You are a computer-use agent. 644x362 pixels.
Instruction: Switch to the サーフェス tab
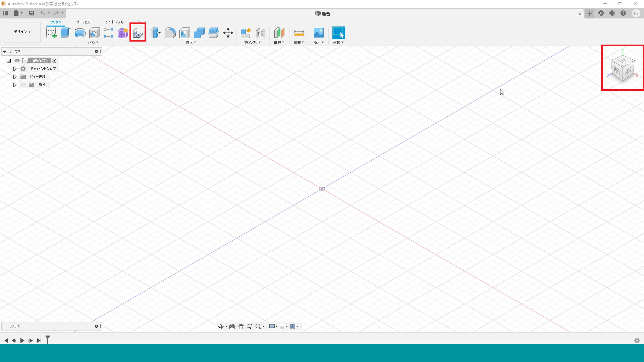click(x=83, y=22)
